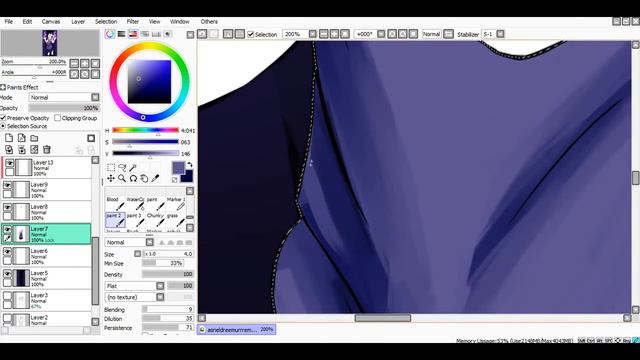Viewport: 640px width, 360px height.
Task: Clear layer button in layer panel
Action: tap(34, 150)
